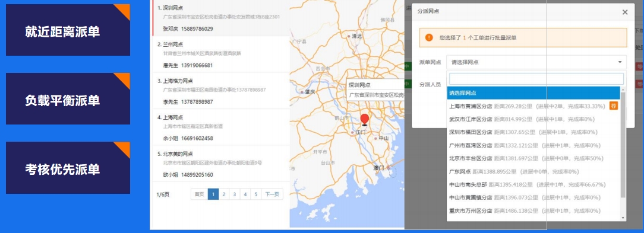Select the 请选择网点 highlighted option

coord(533,93)
